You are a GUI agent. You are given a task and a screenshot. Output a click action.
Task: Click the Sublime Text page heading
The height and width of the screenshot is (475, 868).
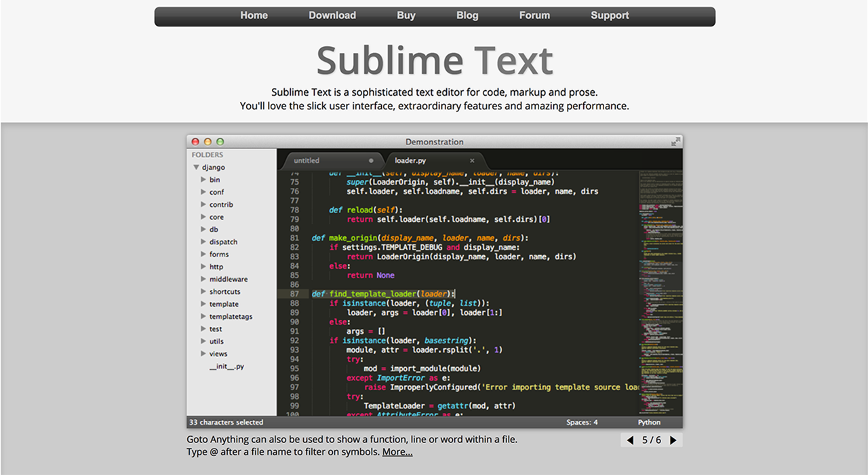[x=435, y=60]
